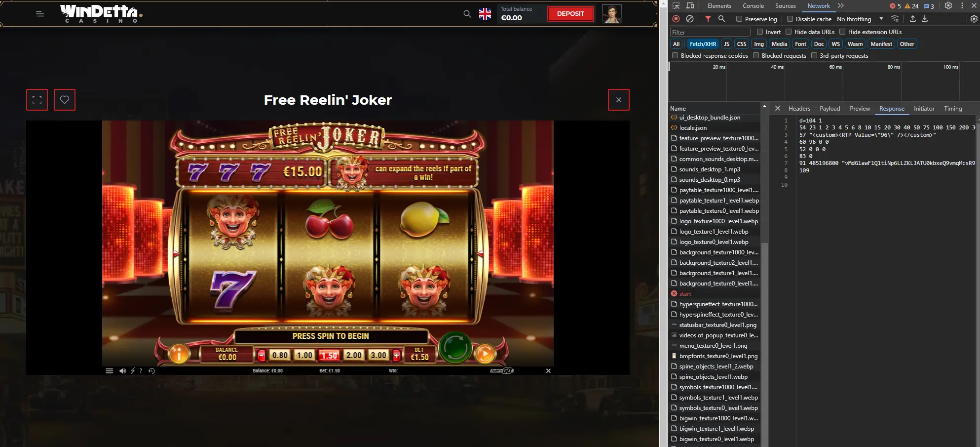The image size is (980, 447).
Task: Open the game's bottom-bar menu icon
Action: point(109,371)
